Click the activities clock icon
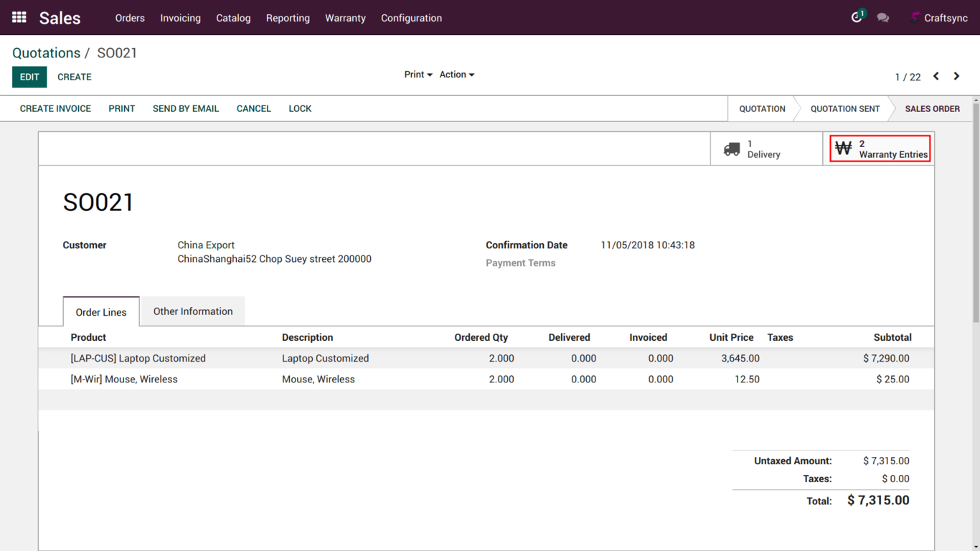 (856, 17)
